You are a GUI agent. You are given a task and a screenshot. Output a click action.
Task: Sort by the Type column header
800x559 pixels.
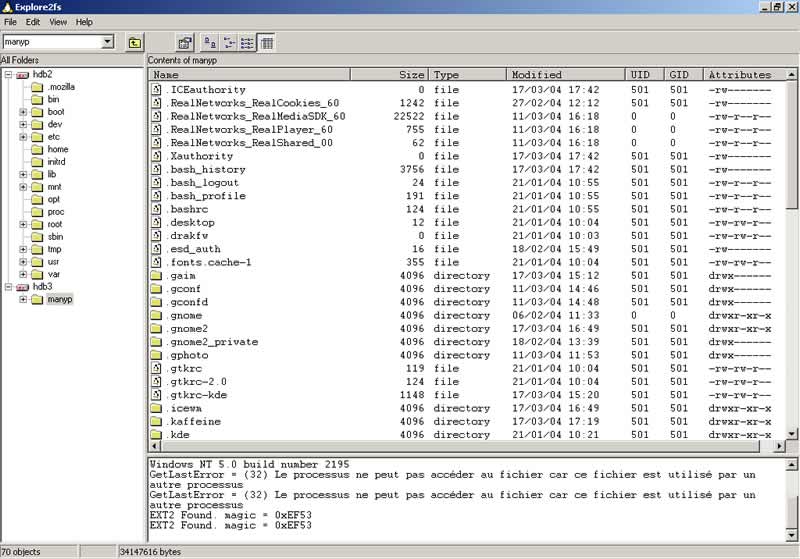467,75
